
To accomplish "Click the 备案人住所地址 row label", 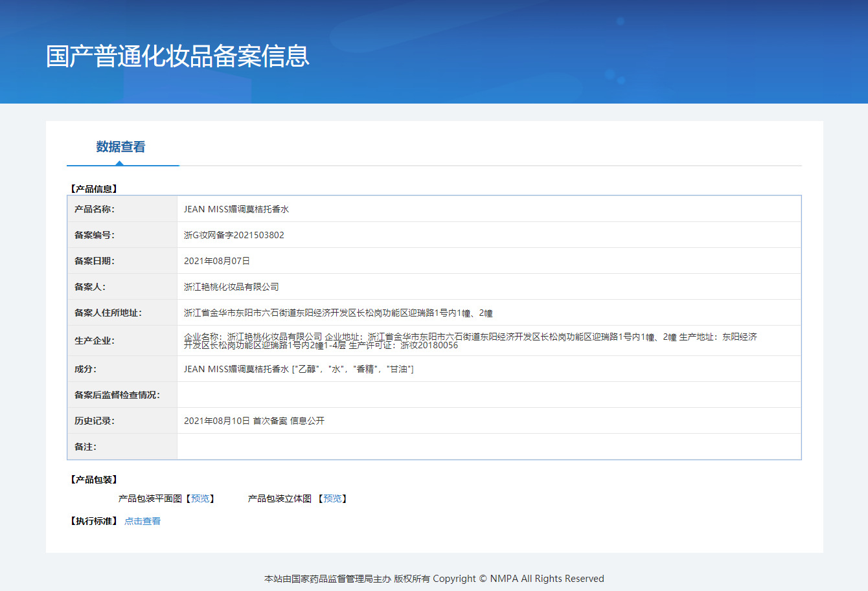I will (x=108, y=313).
